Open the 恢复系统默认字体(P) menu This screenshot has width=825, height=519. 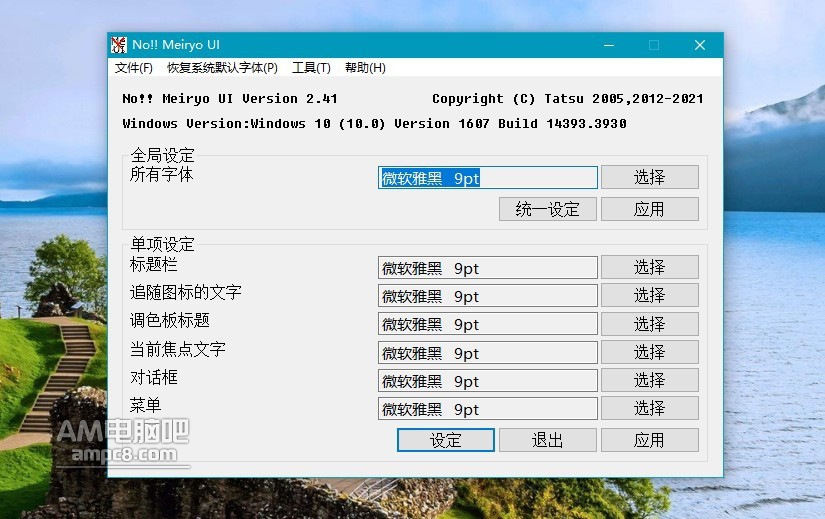click(x=222, y=68)
